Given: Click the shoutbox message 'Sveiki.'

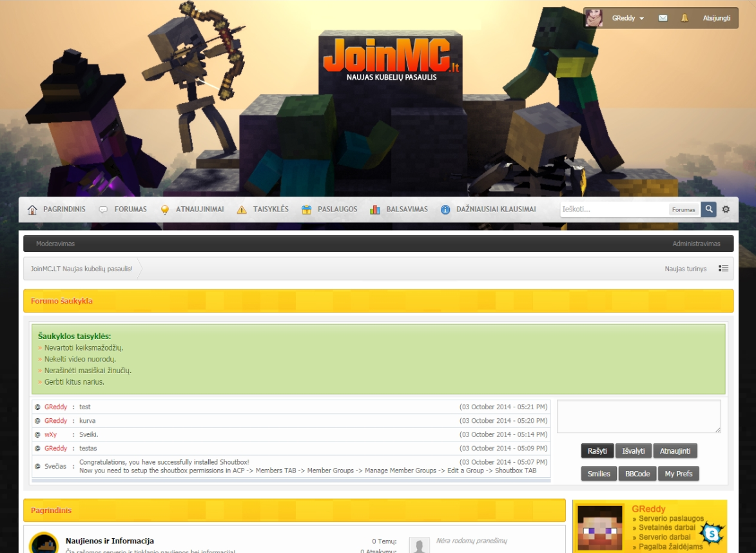Looking at the screenshot, I should (x=89, y=434).
